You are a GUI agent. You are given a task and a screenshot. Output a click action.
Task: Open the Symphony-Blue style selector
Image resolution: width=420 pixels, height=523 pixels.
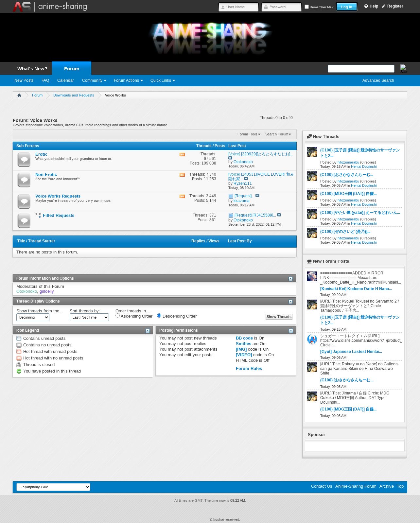pyautogui.click(x=53, y=487)
